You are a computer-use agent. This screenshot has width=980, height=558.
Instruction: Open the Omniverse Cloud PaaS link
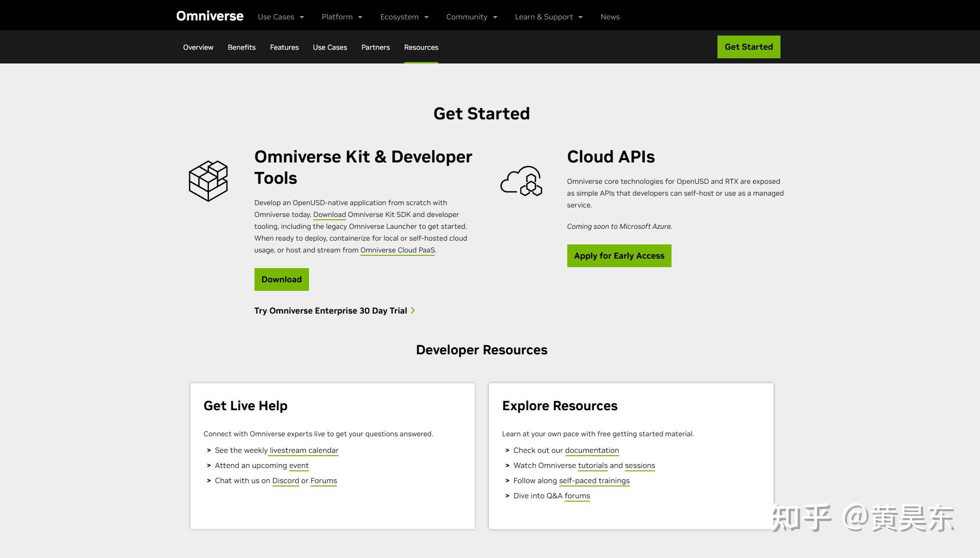point(397,250)
